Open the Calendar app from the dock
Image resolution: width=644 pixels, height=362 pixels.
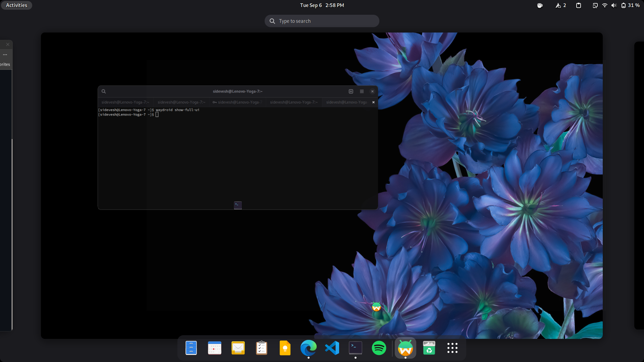pyautogui.click(x=214, y=348)
